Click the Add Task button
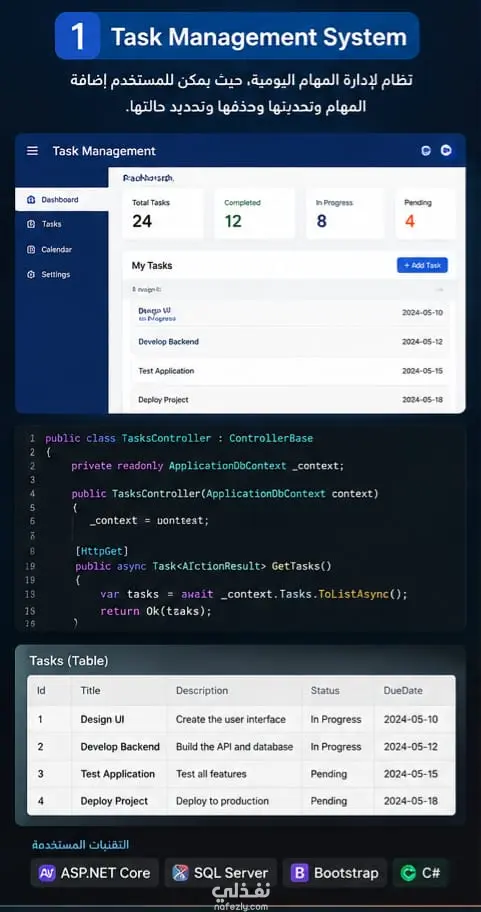 422,265
